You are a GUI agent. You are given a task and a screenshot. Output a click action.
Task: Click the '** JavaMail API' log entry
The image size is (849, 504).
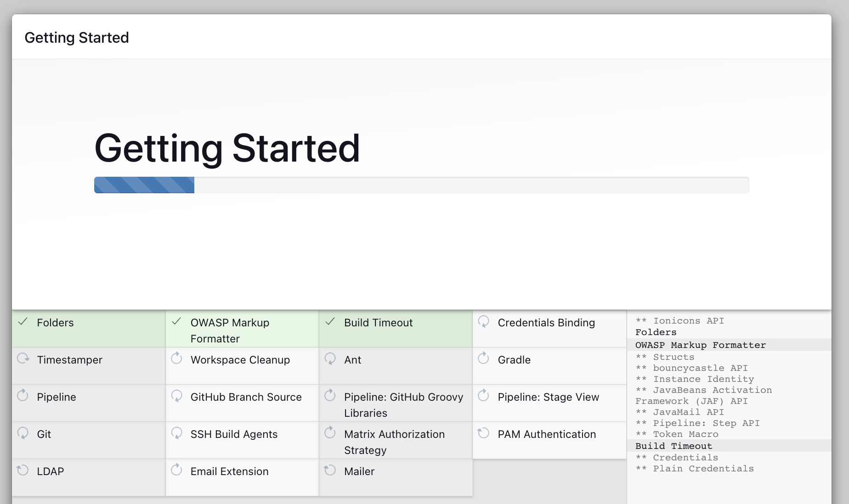(679, 412)
